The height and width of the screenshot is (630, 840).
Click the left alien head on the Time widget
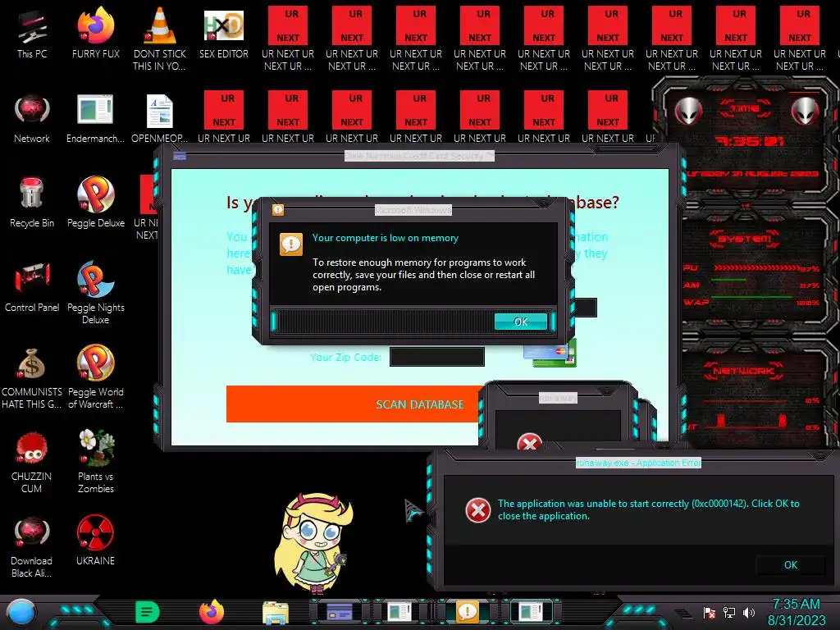[688, 111]
